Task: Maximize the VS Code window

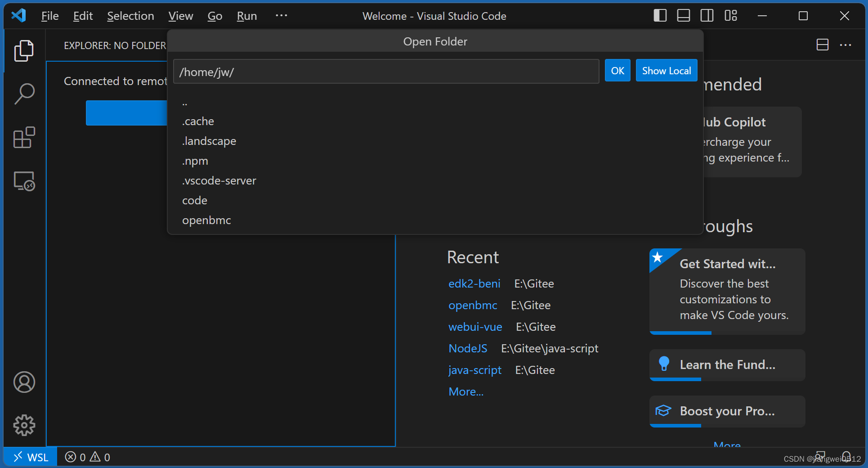Action: (x=803, y=16)
